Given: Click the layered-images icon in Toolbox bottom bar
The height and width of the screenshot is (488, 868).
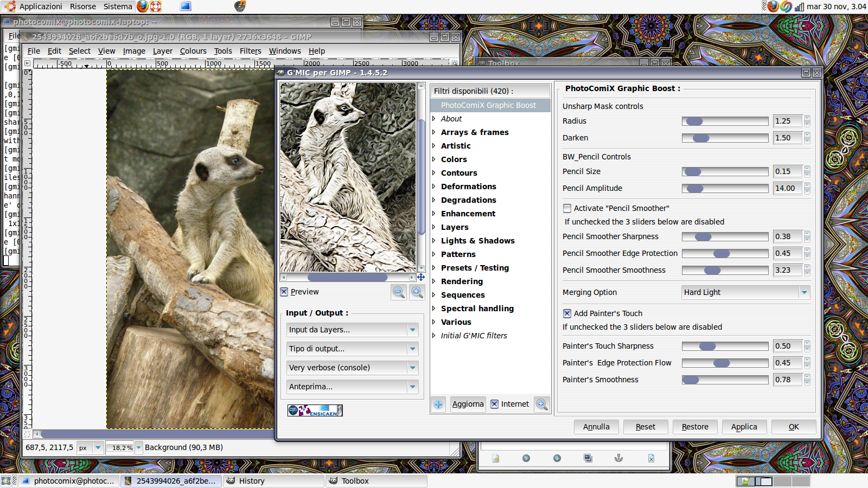Looking at the screenshot, I should point(588,458).
